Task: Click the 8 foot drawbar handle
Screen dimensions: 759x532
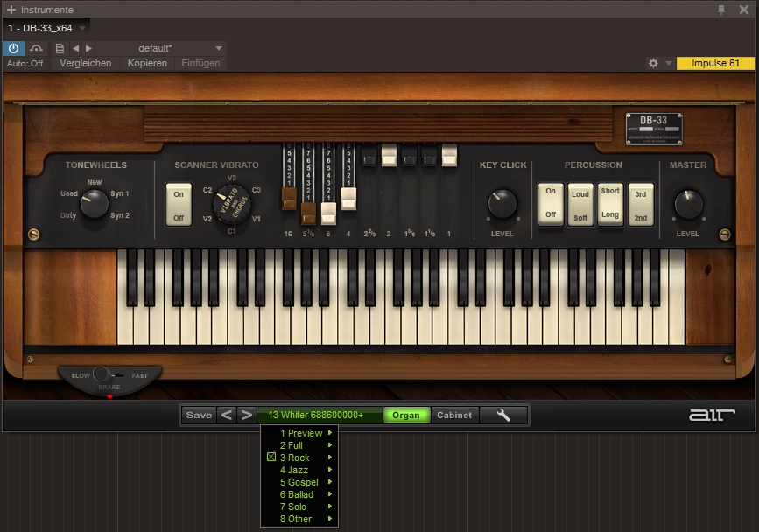Action: pos(328,213)
